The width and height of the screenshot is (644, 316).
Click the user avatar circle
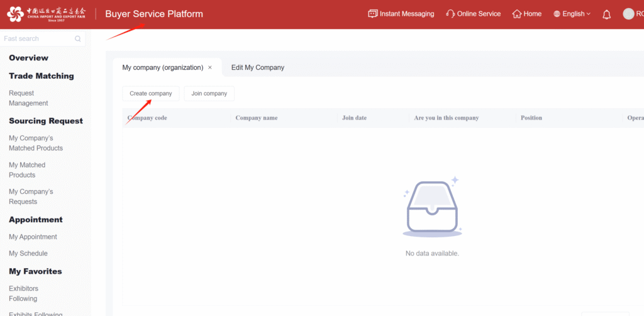click(x=628, y=14)
